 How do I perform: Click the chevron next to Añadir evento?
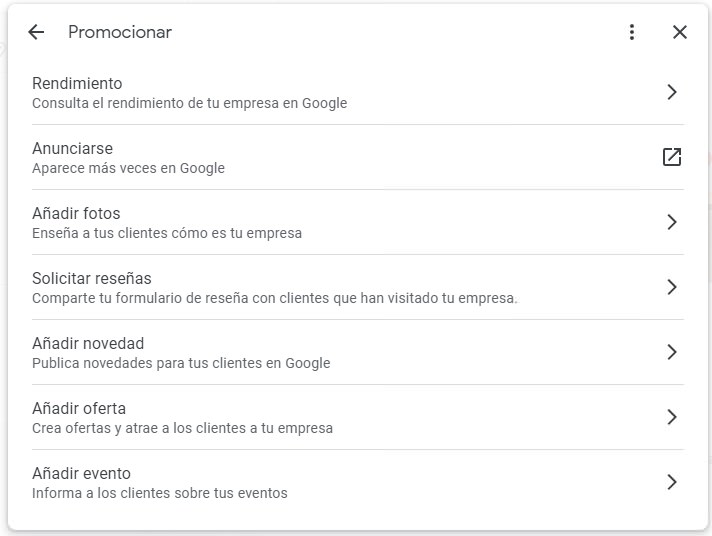point(672,482)
